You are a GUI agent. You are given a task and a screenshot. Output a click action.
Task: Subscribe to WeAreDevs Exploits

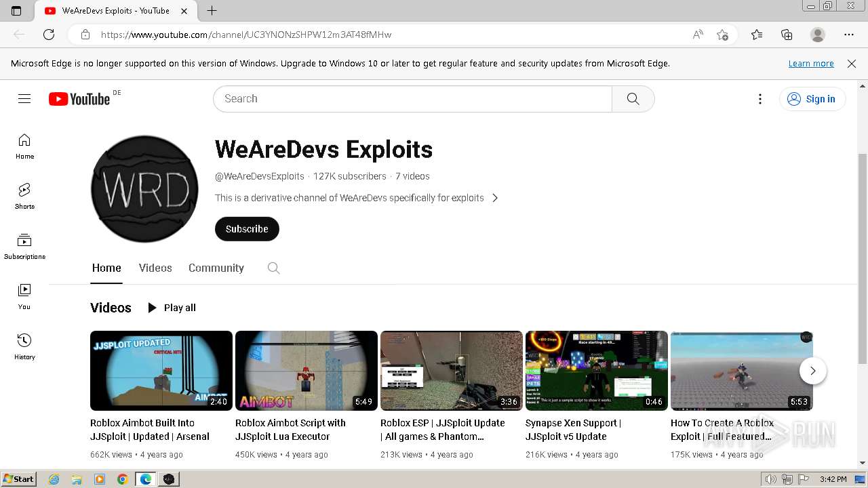[x=247, y=229]
